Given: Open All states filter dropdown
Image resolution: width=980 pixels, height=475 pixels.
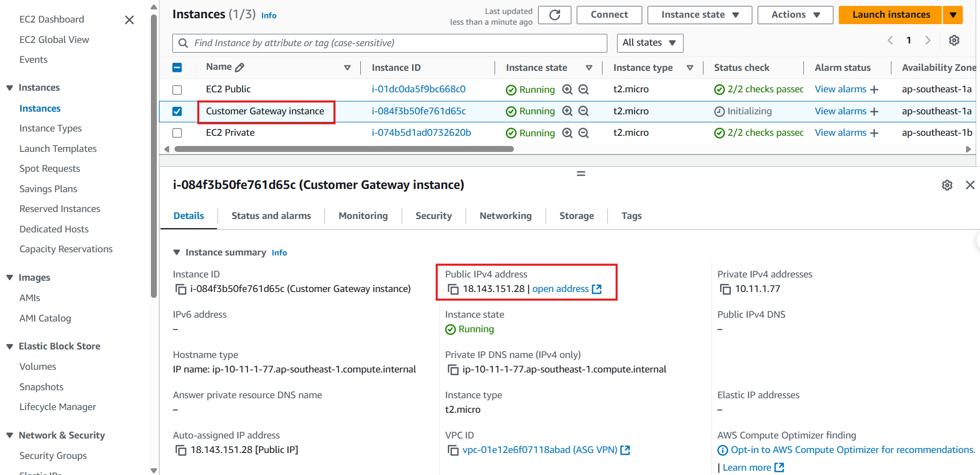Looking at the screenshot, I should tap(650, 43).
